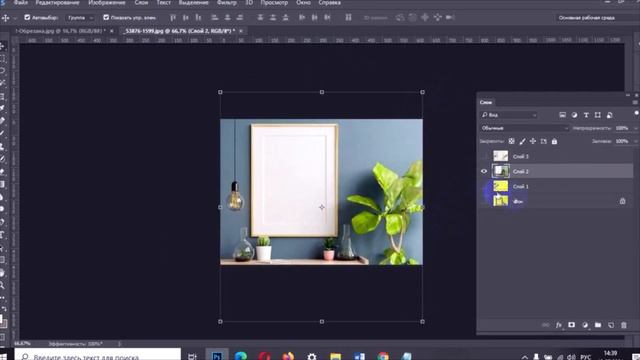Image resolution: width=640 pixels, height=360 pixels.
Task: Align horizontal centers of layers
Action: coord(227,18)
